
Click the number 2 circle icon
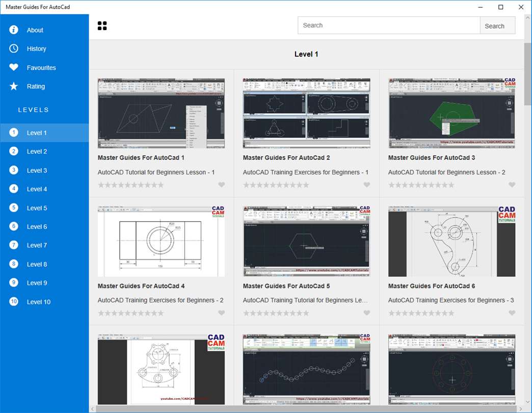pyautogui.click(x=14, y=151)
